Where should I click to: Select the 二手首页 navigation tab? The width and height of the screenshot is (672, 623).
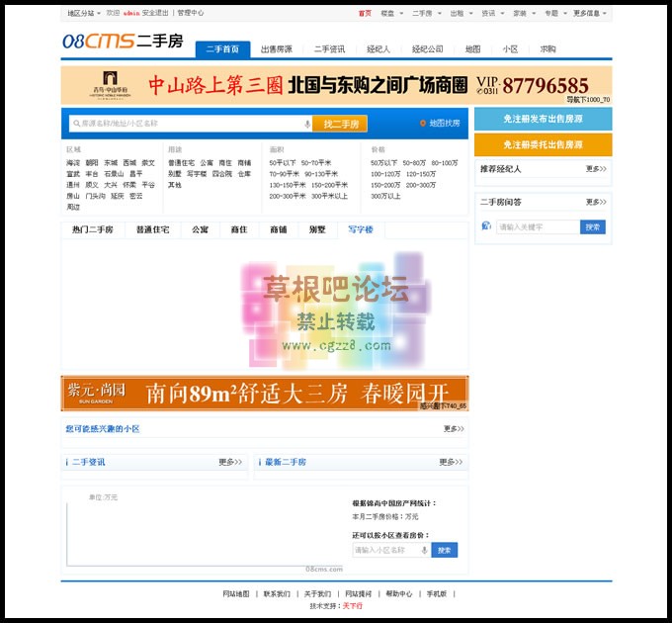tap(222, 49)
